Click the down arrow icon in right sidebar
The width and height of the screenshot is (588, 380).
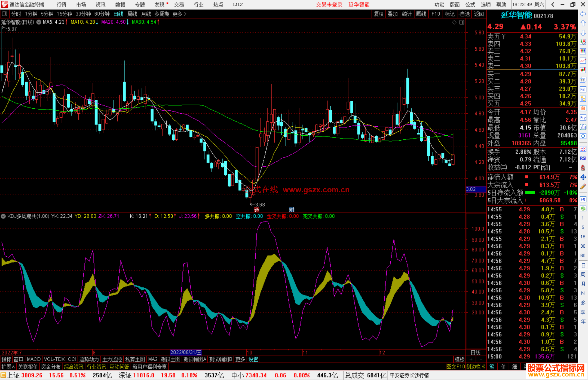click(583, 33)
